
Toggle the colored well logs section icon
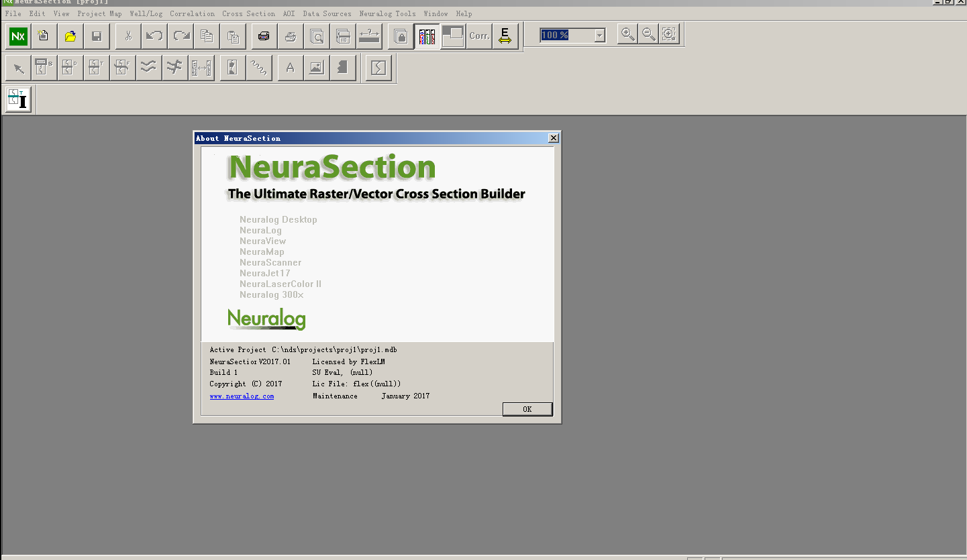[x=427, y=36]
